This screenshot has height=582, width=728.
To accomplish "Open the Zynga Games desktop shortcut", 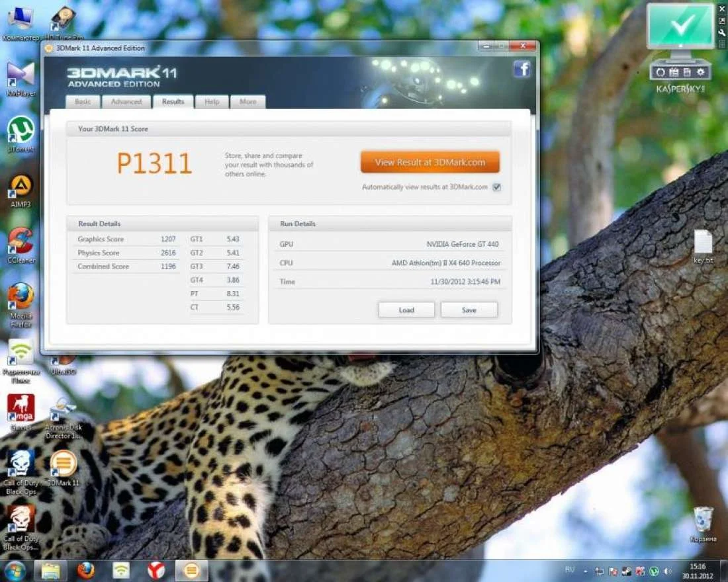I will (x=21, y=412).
